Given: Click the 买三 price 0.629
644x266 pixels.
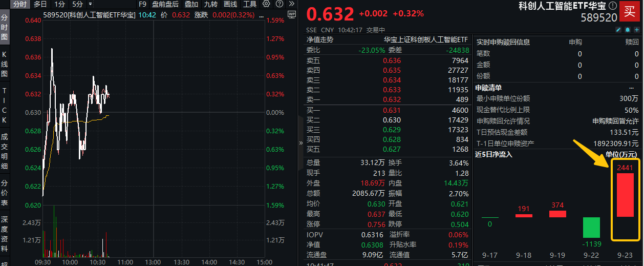Looking at the screenshot, I should pos(392,130).
